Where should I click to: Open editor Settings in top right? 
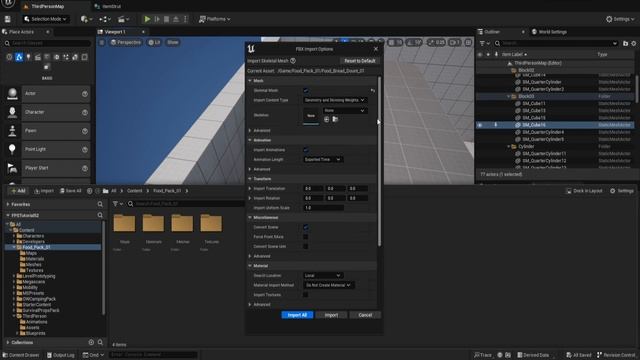620,19
